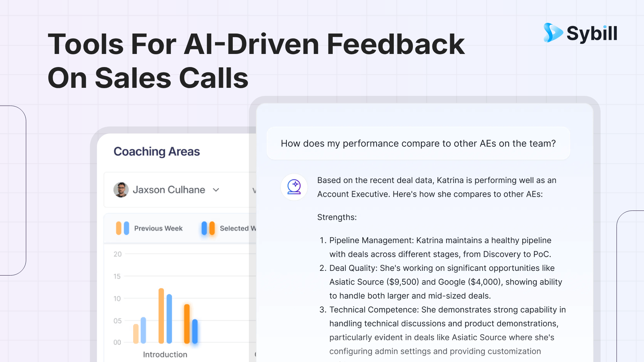
Task: Select the Previous Week legend label
Action: coord(158,228)
